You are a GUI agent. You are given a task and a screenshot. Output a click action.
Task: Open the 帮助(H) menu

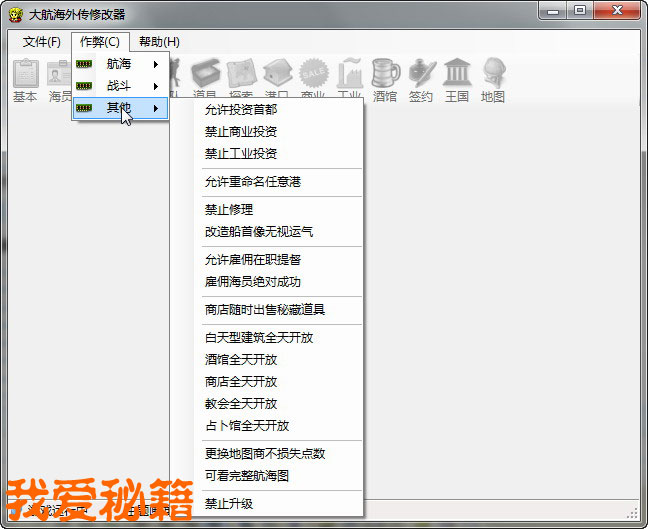pos(159,42)
